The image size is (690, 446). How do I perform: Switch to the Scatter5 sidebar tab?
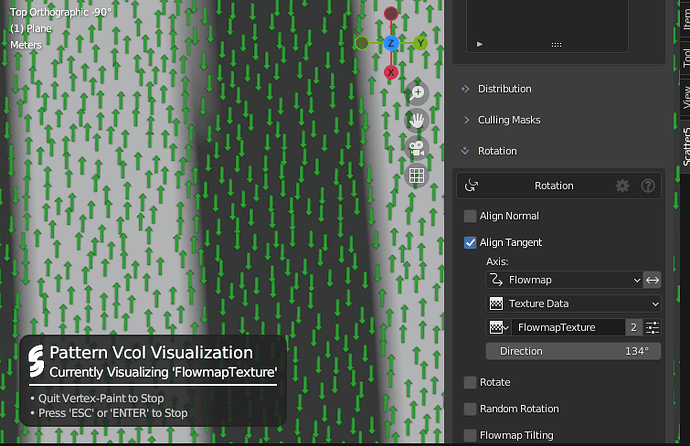(685, 146)
